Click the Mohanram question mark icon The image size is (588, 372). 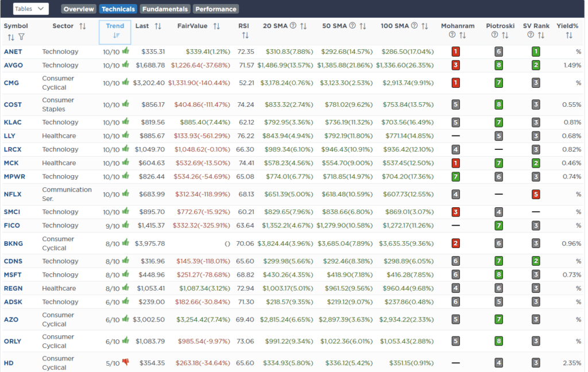[x=451, y=34]
